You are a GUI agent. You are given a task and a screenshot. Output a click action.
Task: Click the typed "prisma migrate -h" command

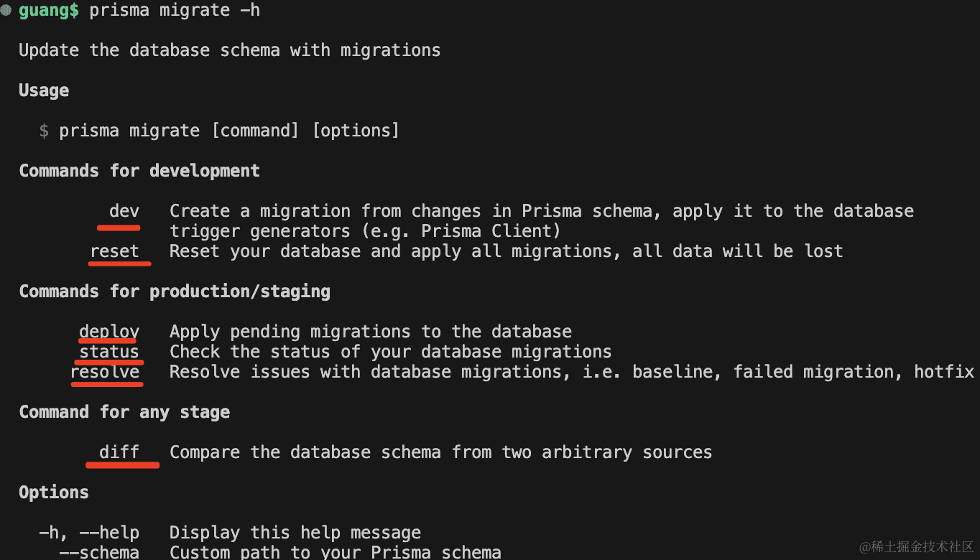coord(175,11)
